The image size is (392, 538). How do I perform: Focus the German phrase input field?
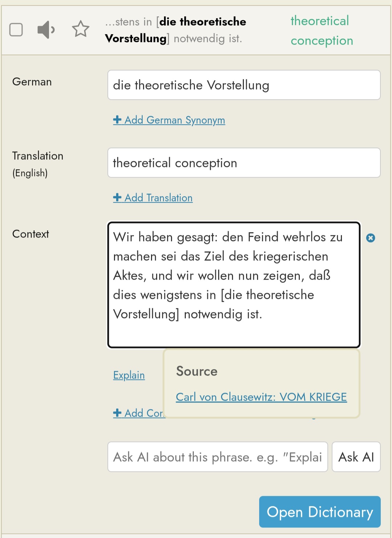(x=244, y=85)
